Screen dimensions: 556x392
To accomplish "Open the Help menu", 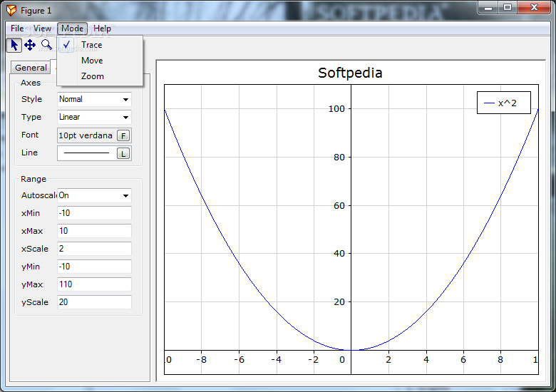I will click(102, 29).
